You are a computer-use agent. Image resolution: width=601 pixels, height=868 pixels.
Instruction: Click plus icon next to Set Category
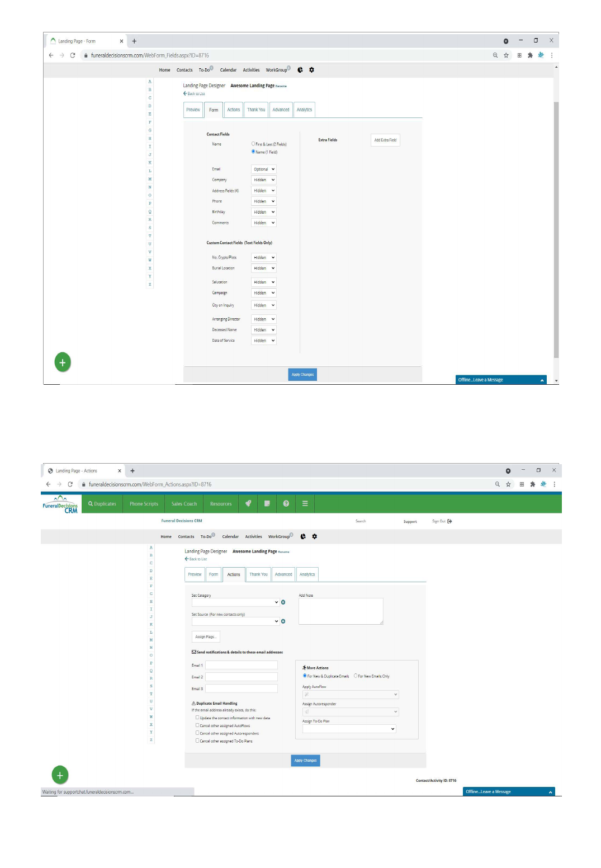pyautogui.click(x=283, y=602)
